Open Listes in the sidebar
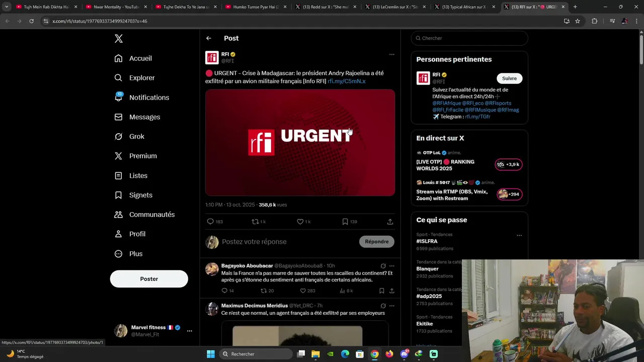The image size is (644, 362). [x=131, y=175]
